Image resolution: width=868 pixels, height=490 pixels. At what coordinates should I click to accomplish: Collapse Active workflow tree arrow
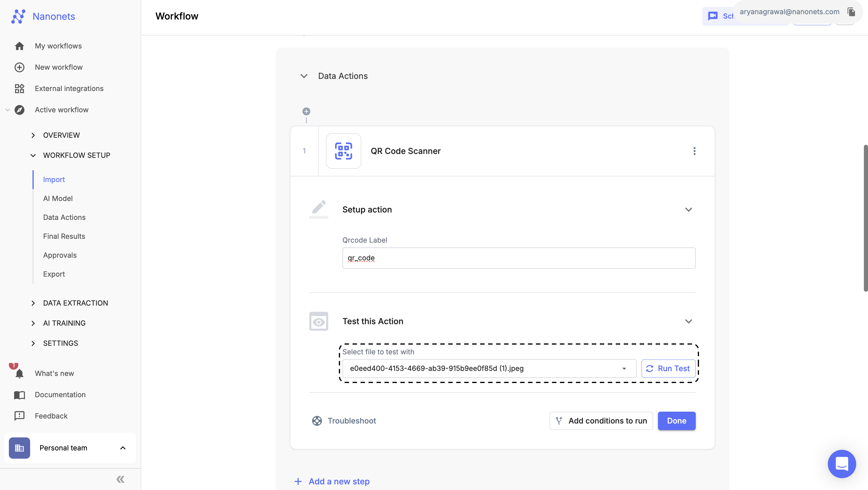7,110
